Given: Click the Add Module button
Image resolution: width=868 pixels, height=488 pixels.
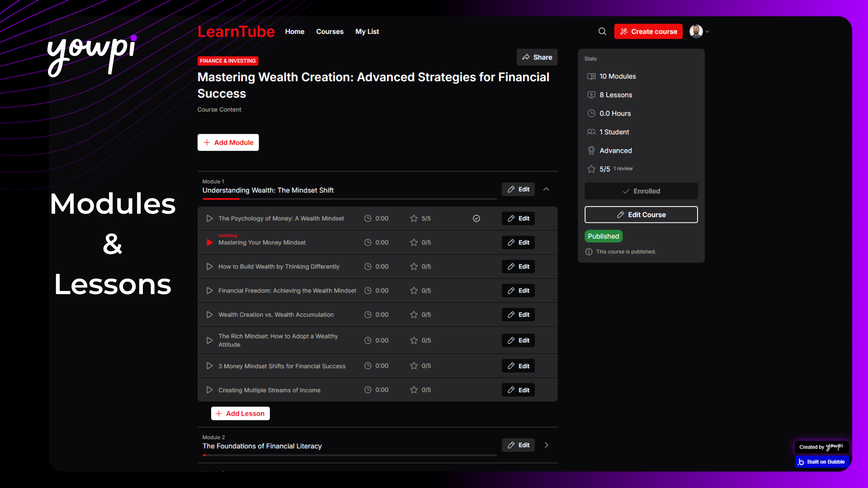Looking at the screenshot, I should tap(228, 142).
